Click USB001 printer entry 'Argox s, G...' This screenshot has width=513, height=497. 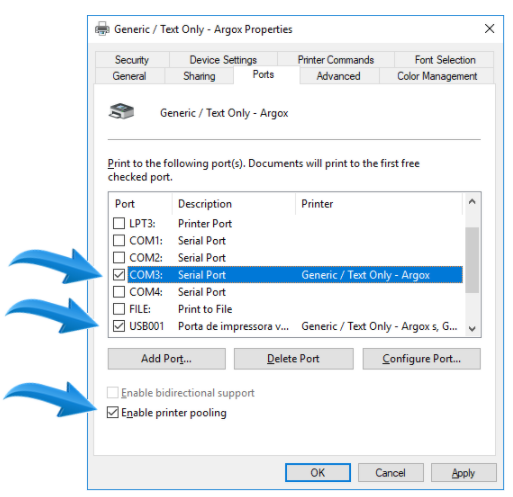point(379,326)
